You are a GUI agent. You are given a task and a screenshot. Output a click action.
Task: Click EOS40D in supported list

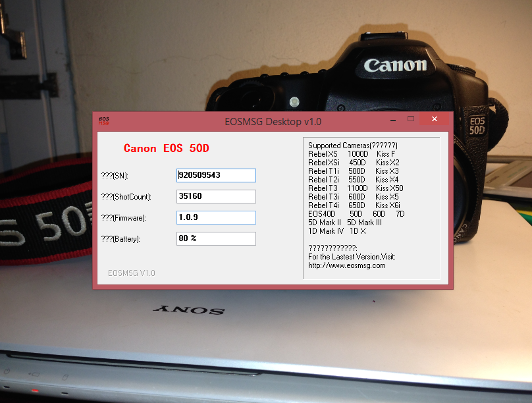pos(322,214)
